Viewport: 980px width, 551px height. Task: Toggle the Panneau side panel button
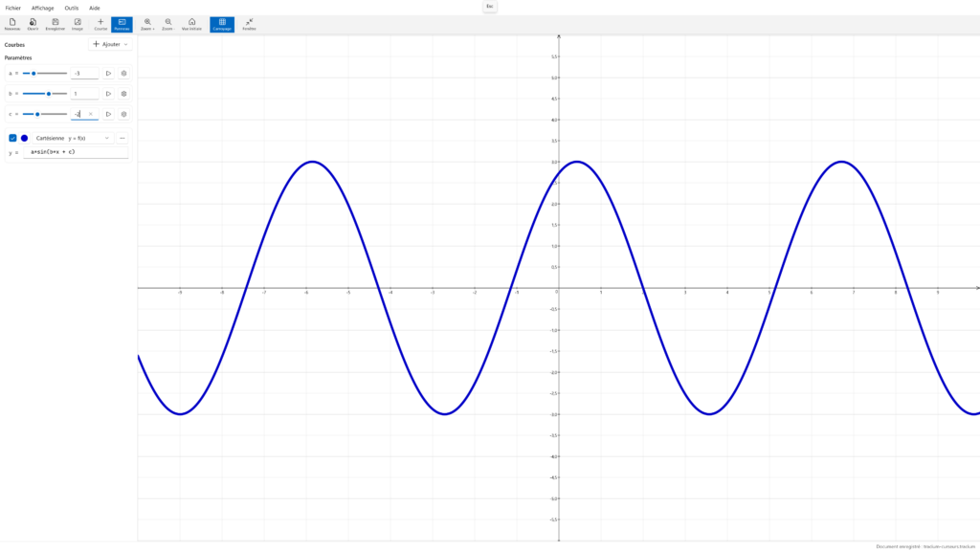[122, 24]
